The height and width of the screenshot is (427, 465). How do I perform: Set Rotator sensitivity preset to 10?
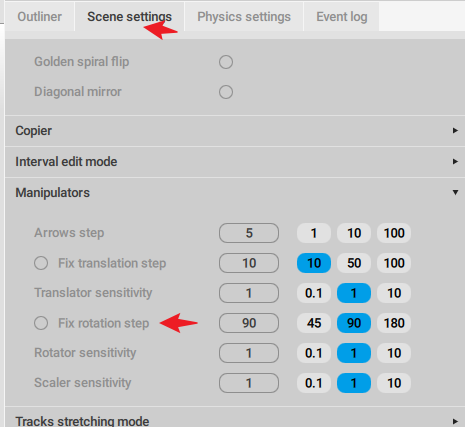pyautogui.click(x=394, y=353)
